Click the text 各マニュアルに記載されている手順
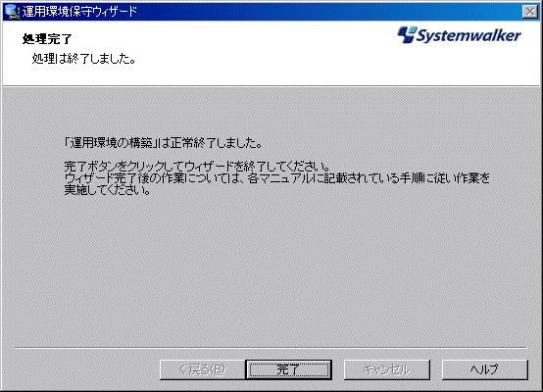Viewport: 543px width, 392px height. coord(353,178)
